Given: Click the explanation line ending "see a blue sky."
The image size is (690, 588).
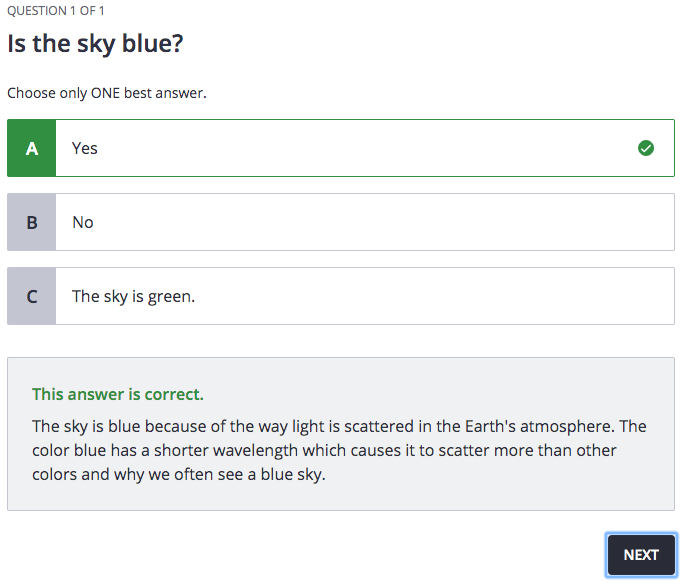Looking at the screenshot, I should pos(179,474).
